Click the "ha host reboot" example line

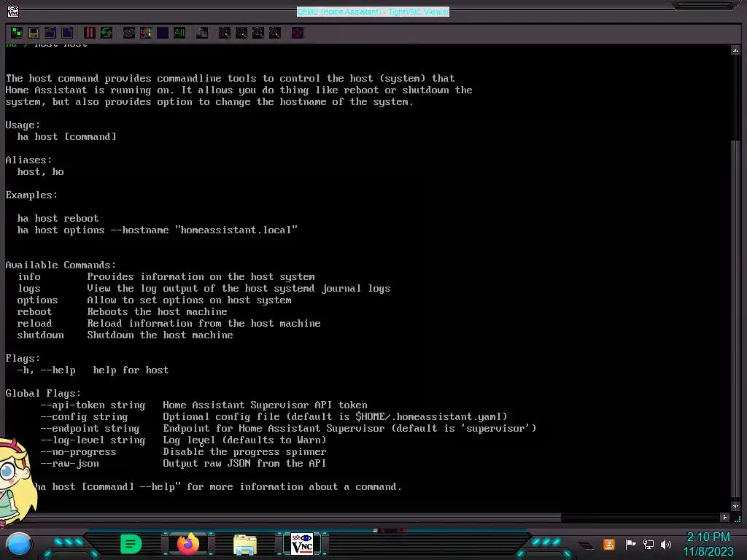(x=58, y=219)
